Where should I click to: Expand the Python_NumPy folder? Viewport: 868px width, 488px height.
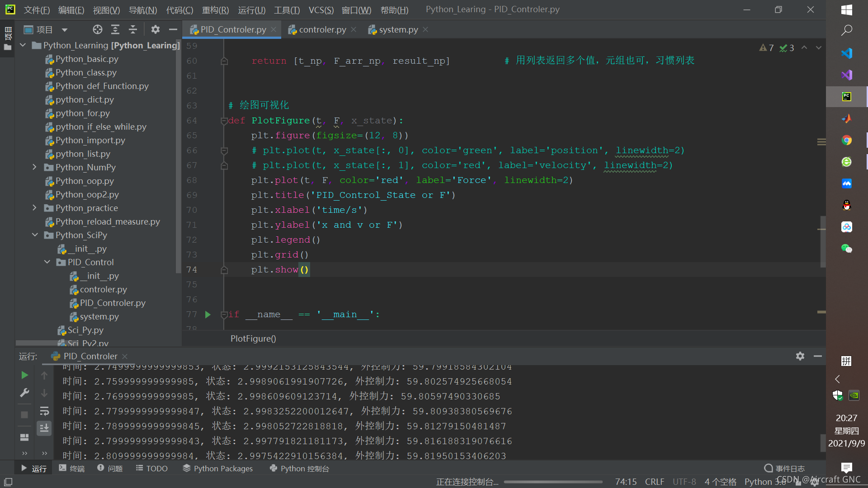pyautogui.click(x=35, y=167)
